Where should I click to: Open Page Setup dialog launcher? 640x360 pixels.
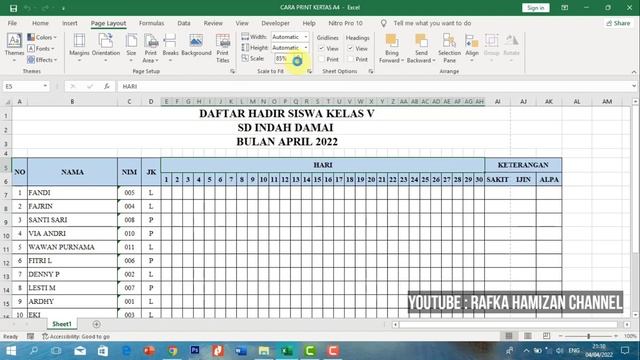tap(233, 71)
